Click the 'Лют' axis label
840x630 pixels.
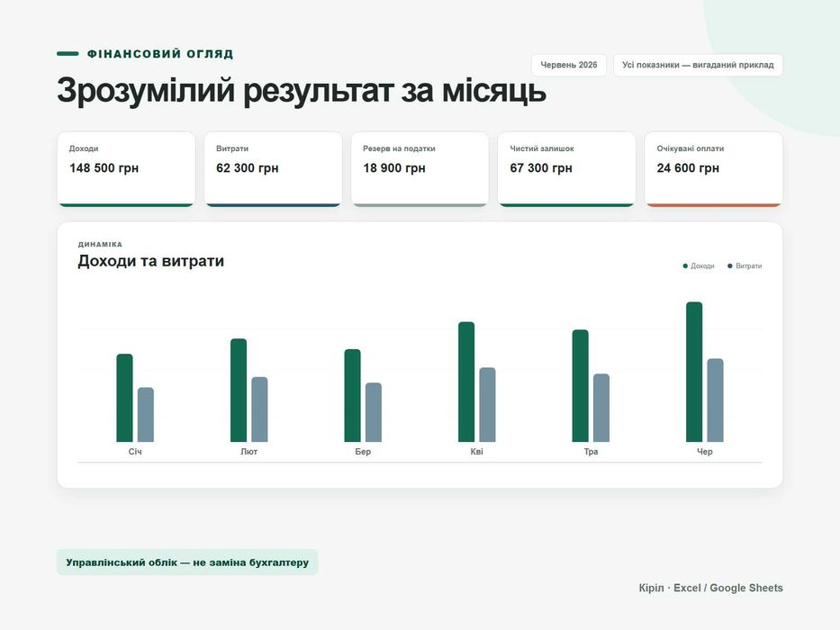(x=249, y=452)
